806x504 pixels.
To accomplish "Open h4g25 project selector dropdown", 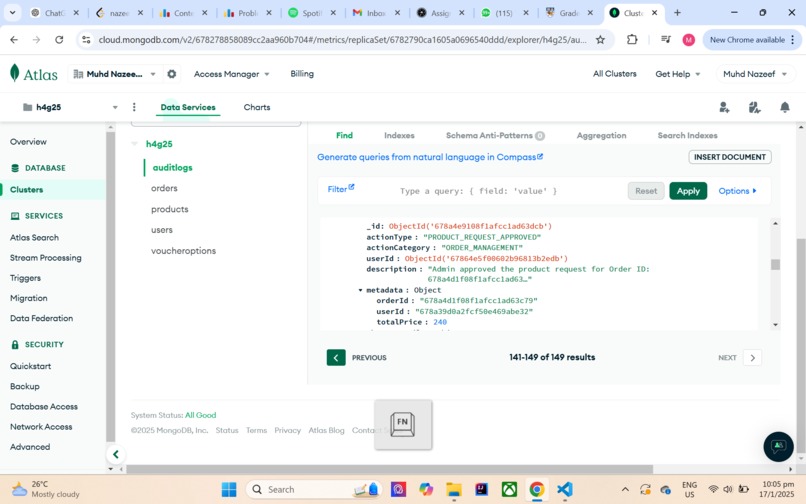I will (70, 107).
